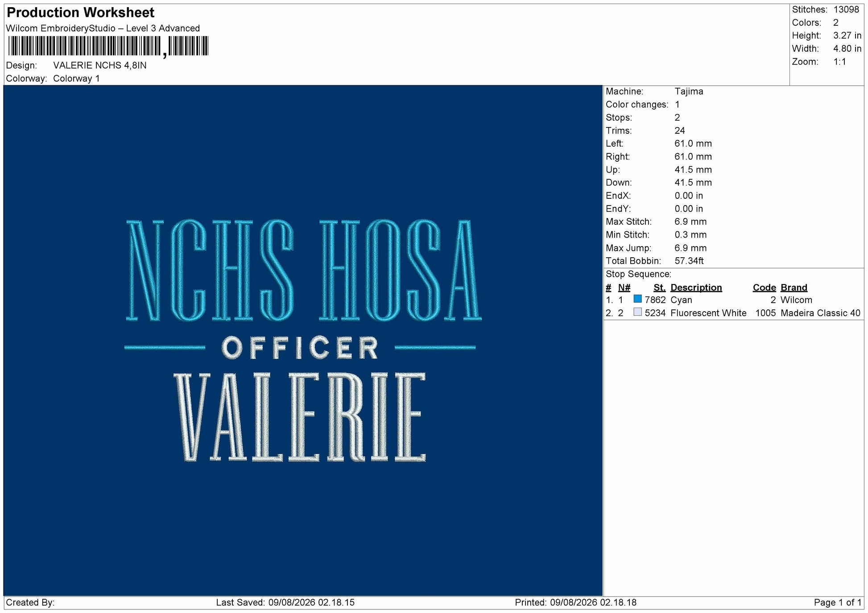Select the trims value '24'
This screenshot has width=868, height=613.
[680, 131]
